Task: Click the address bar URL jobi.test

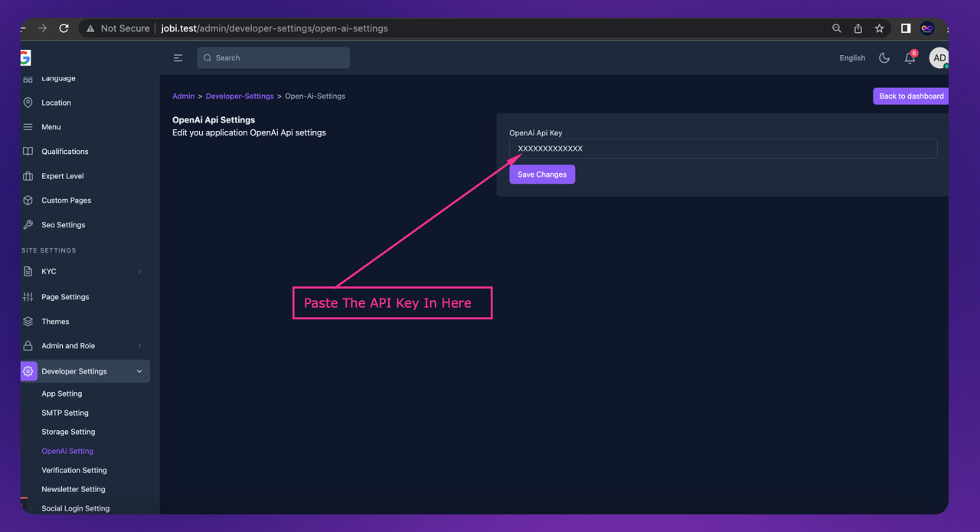Action: click(x=274, y=28)
